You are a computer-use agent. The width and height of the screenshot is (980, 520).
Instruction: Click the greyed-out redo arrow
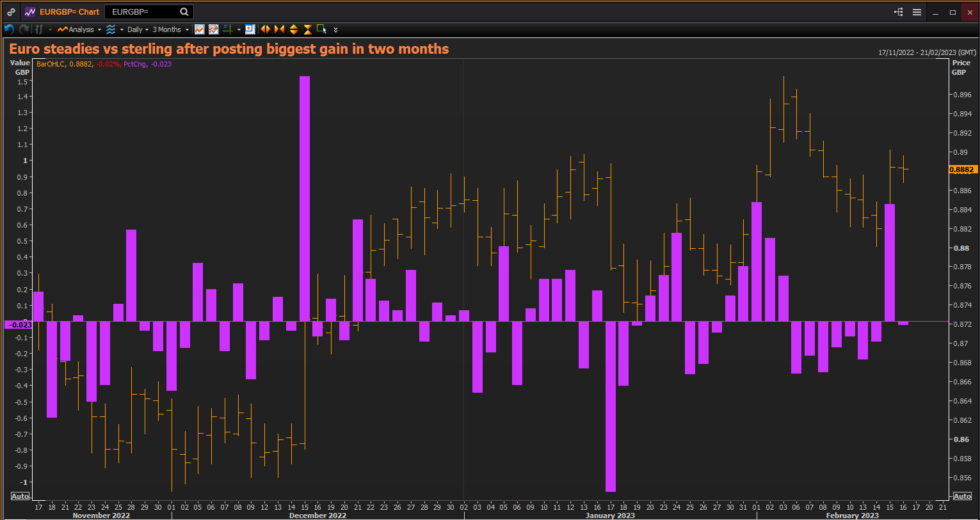click(x=24, y=29)
